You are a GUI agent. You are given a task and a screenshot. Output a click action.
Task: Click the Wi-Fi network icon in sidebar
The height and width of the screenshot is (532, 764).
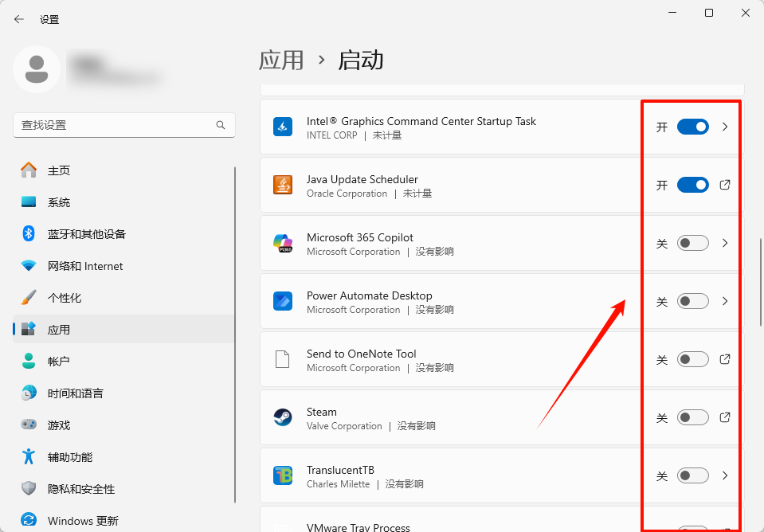coord(29,266)
